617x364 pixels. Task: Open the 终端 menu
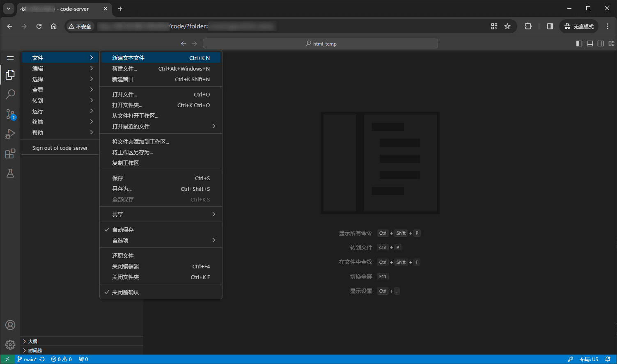point(60,122)
